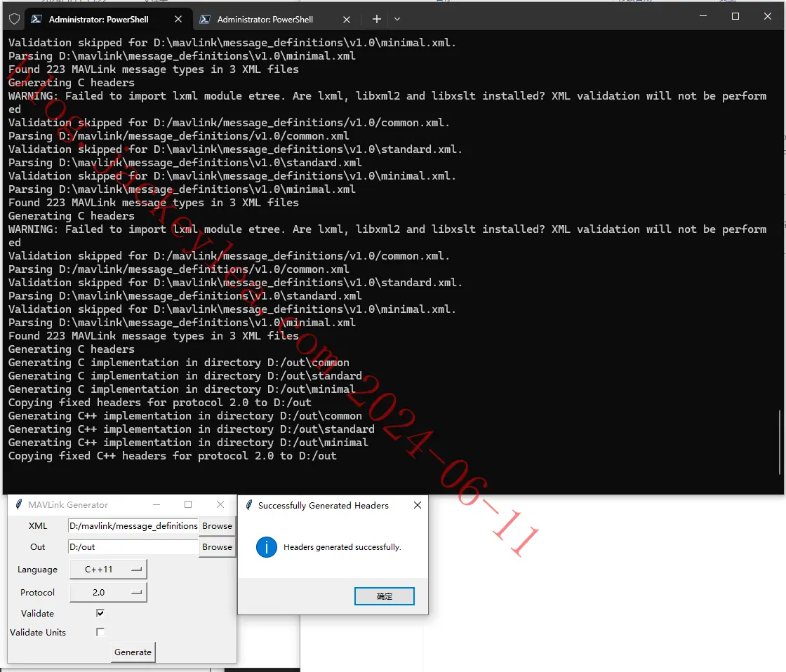The height and width of the screenshot is (672, 786).
Task: Open a new terminal tab with plus icon
Action: 376,19
